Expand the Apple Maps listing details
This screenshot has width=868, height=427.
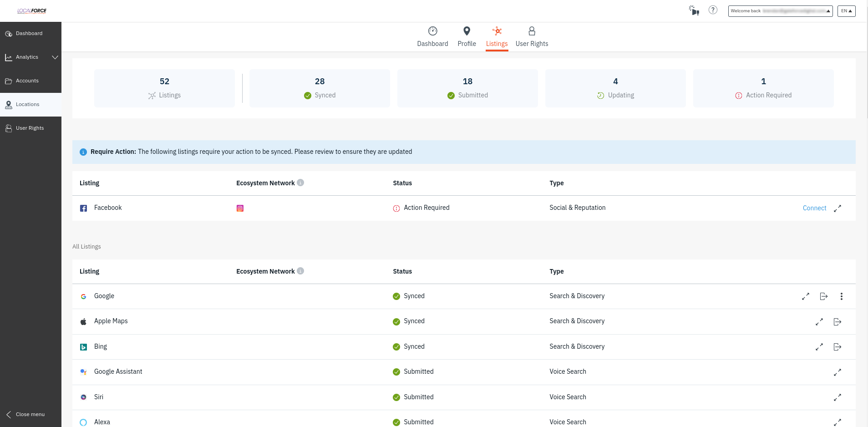point(819,322)
